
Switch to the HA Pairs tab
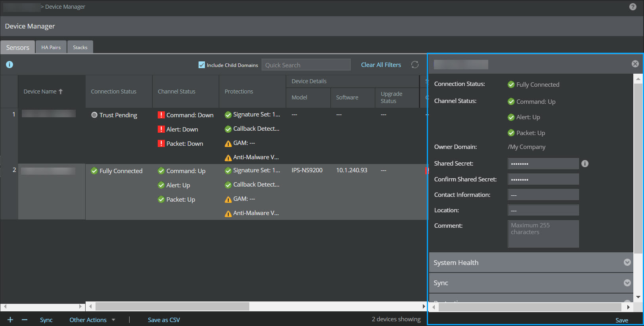tap(51, 47)
